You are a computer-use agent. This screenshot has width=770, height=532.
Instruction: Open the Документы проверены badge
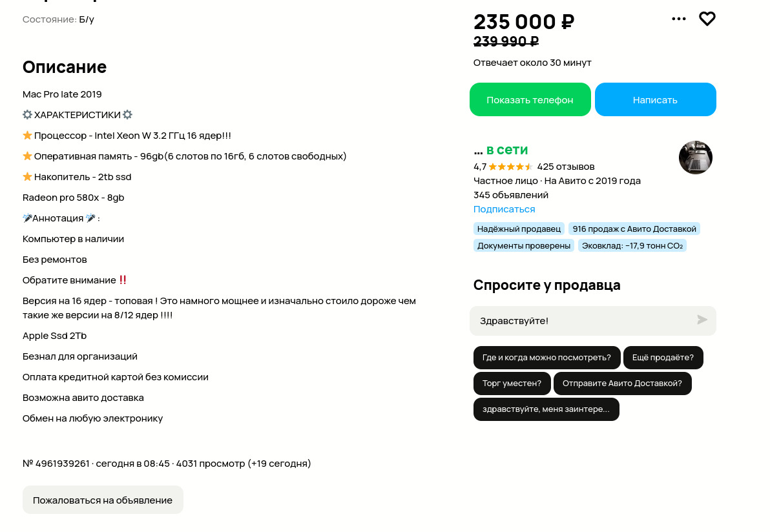(x=524, y=246)
